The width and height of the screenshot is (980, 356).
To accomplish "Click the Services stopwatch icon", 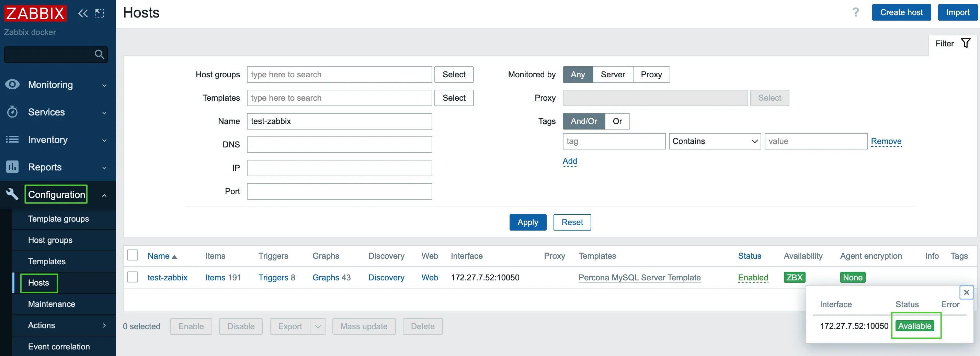I will tap(12, 112).
